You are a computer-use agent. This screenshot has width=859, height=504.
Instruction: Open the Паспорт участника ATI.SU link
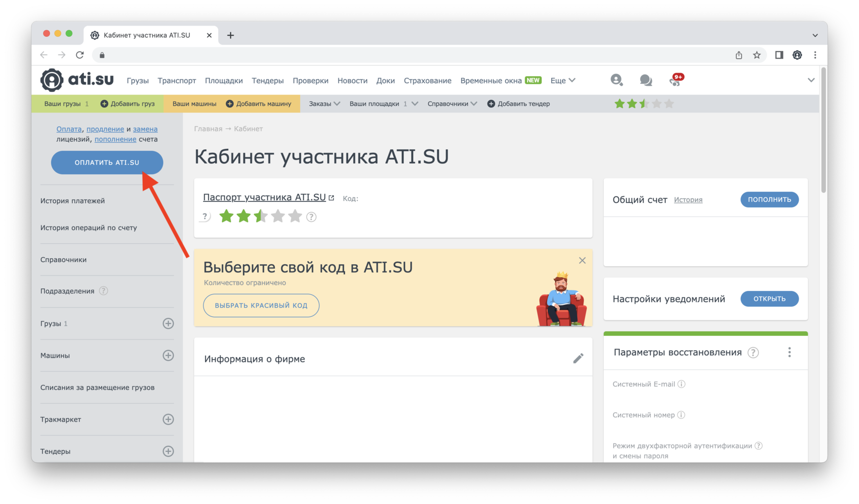[x=264, y=197]
